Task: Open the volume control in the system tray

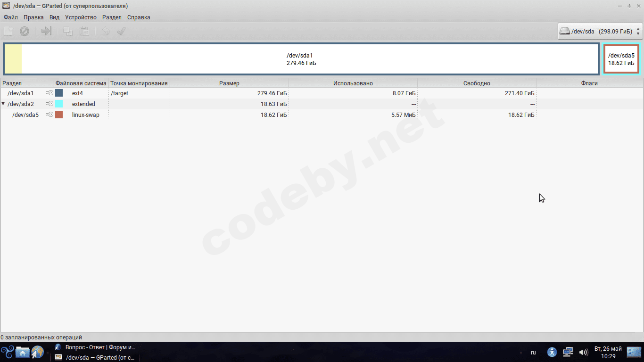Action: coord(584,352)
